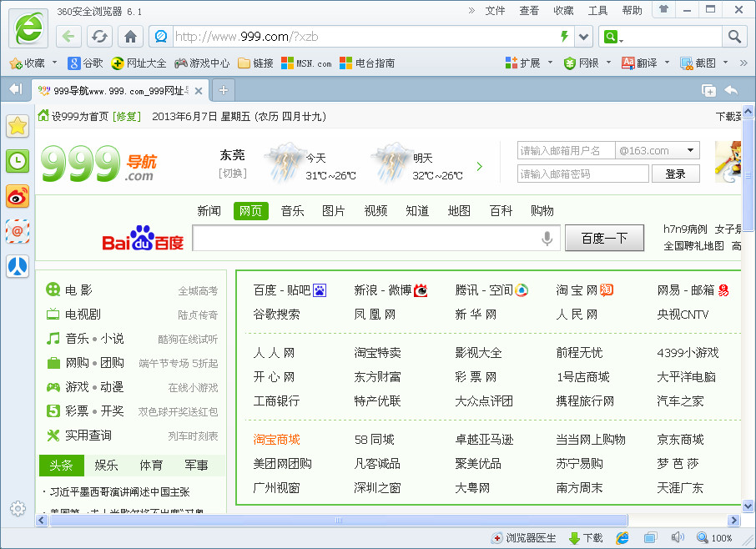The height and width of the screenshot is (549, 756).
Task: Open the 文件 menu
Action: (495, 11)
